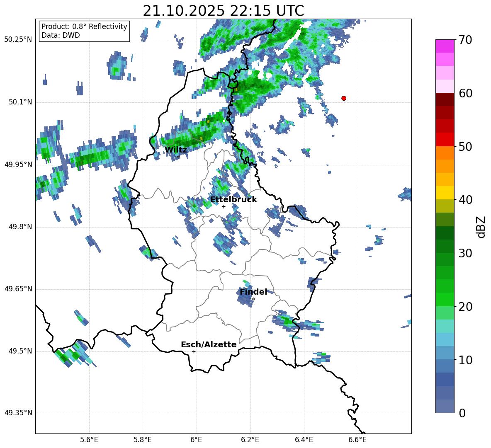
Task: Click the 20 tick label on colorbar
Action: click(x=465, y=307)
